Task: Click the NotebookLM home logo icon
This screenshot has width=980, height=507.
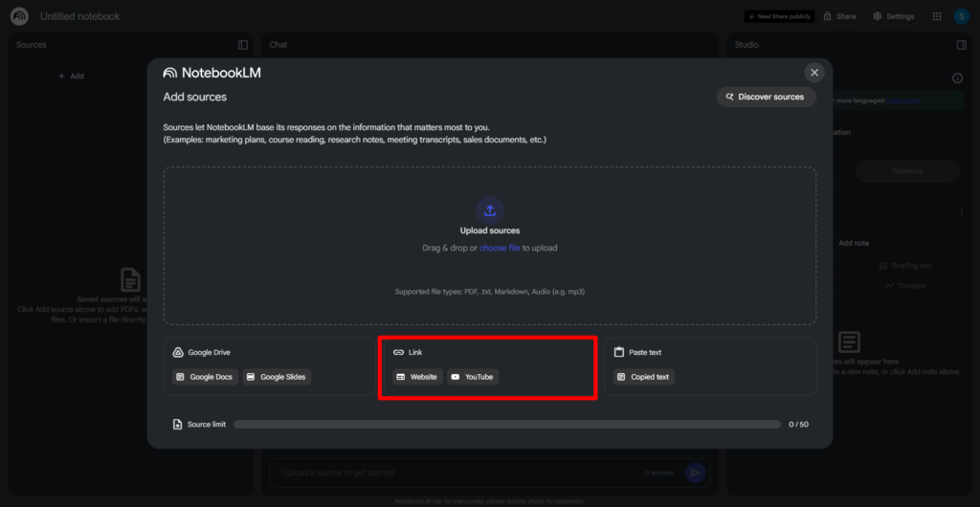Action: click(x=19, y=16)
